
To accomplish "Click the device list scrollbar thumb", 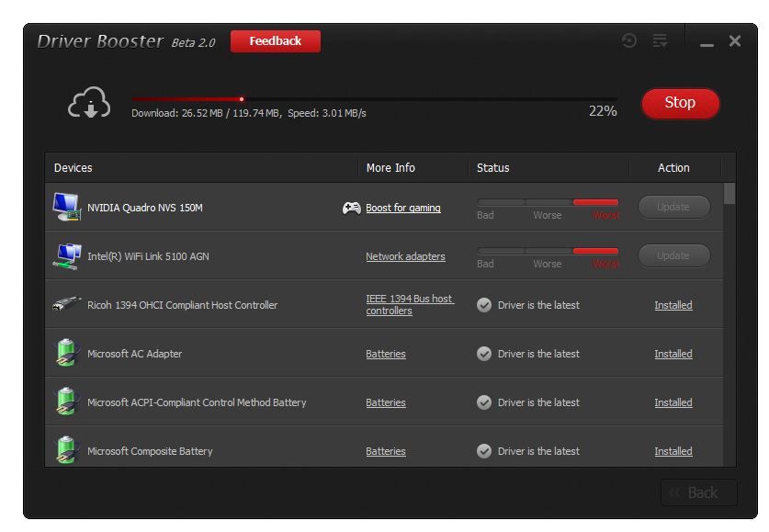I will [x=729, y=193].
